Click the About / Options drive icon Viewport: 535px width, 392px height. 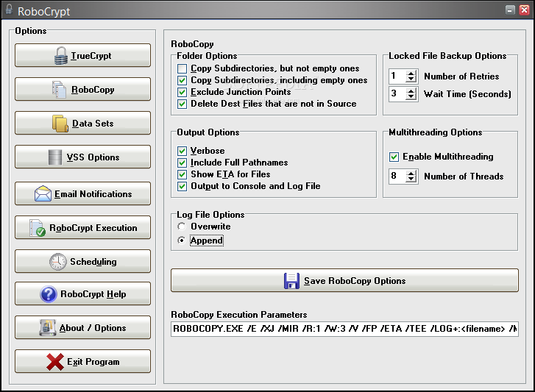47,327
